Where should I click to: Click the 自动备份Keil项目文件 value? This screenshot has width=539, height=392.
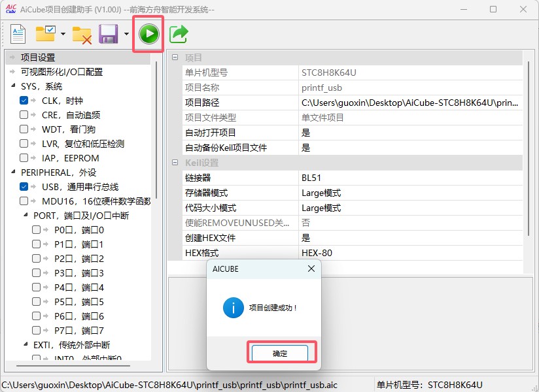coord(410,148)
